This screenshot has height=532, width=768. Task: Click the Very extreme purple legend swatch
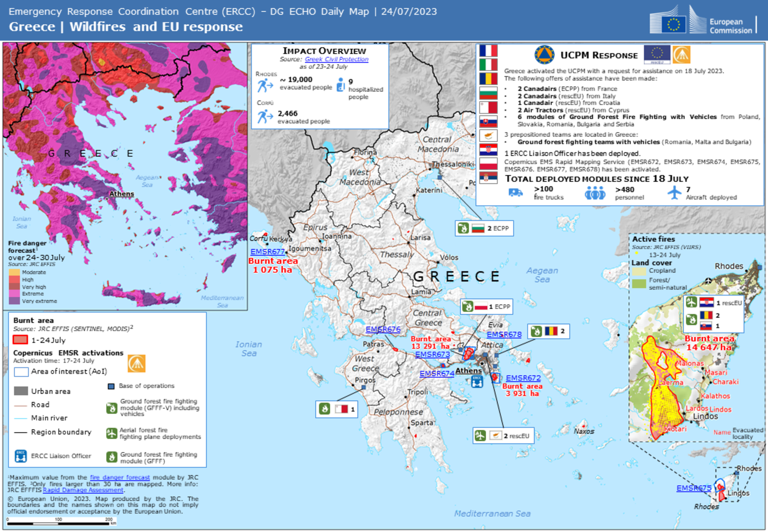[14, 301]
